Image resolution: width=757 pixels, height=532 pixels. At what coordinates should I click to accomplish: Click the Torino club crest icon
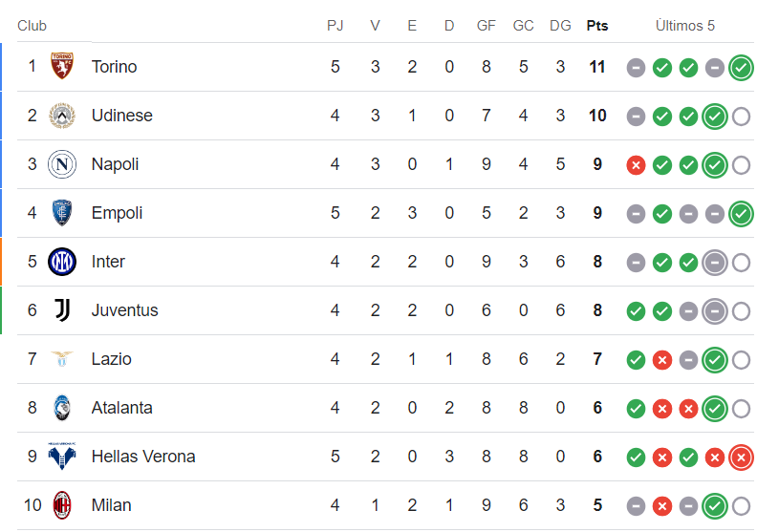coord(62,67)
